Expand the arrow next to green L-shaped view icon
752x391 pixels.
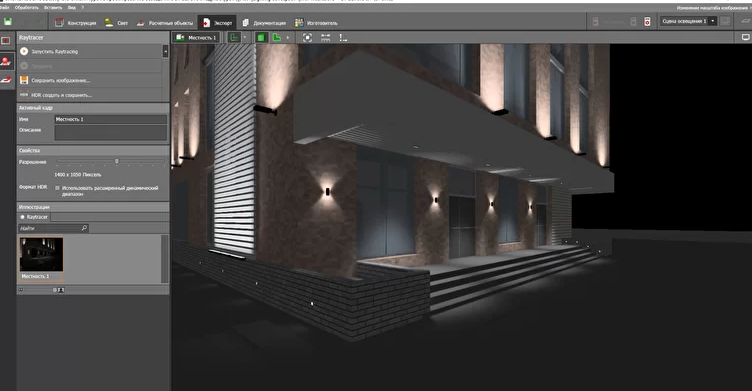(288, 37)
